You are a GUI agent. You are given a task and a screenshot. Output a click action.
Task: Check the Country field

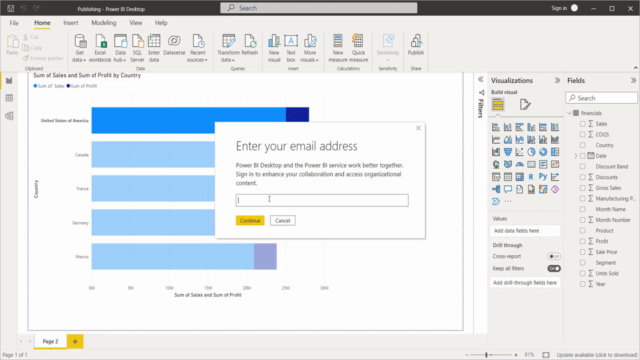[582, 145]
